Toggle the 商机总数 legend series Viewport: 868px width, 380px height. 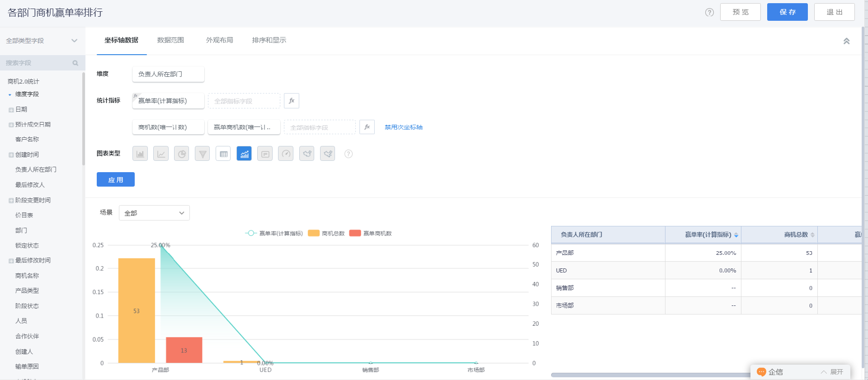326,233
